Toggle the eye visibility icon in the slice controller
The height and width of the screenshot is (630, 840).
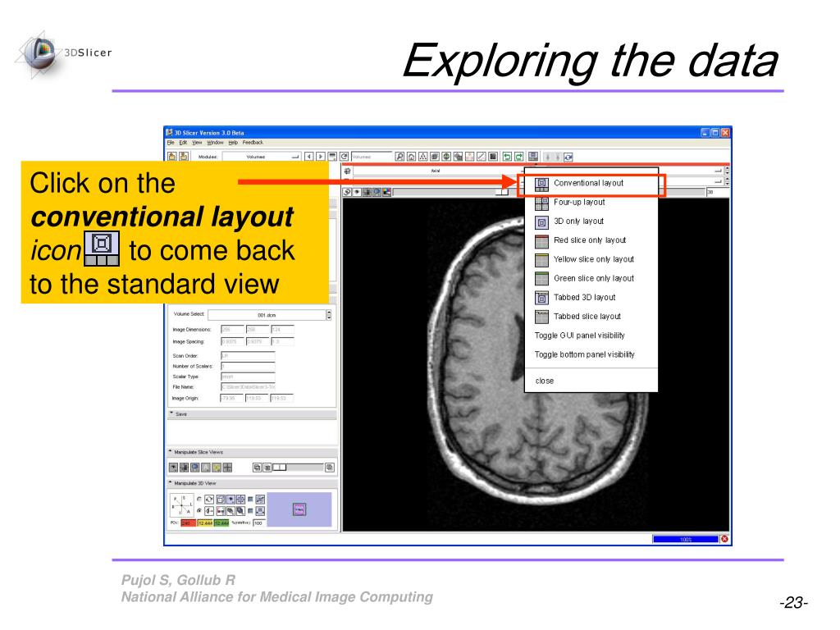(x=358, y=192)
